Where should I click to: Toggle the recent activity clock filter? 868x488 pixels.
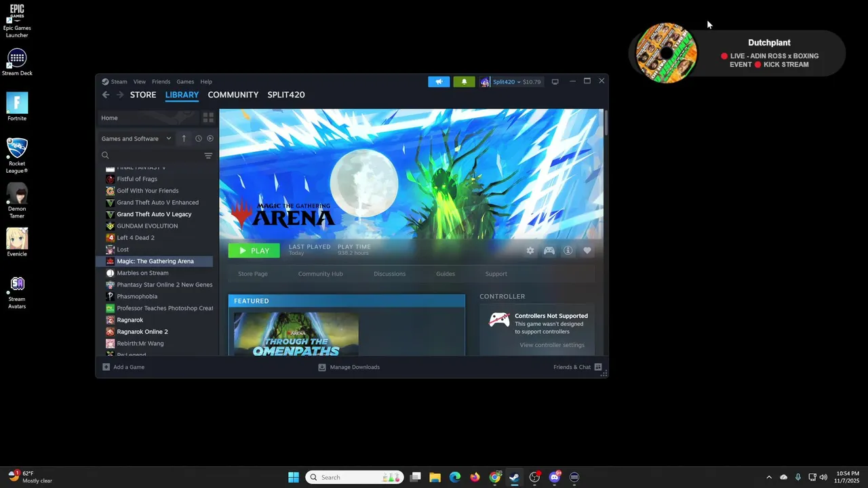[x=199, y=138]
